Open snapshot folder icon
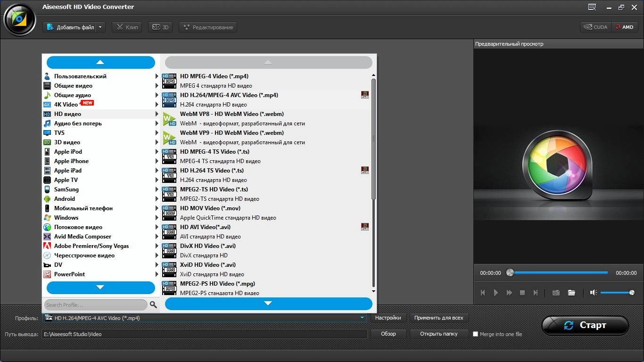Screen dimensions: 644x362 (571, 293)
